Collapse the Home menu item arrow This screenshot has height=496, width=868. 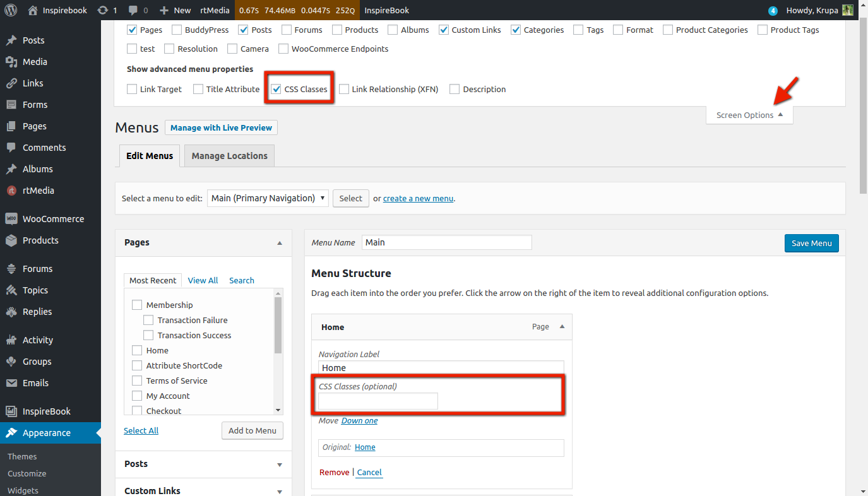562,327
